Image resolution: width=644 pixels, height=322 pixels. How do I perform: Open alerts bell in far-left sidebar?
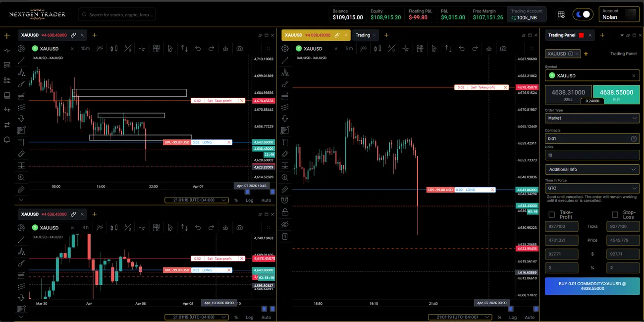tap(7, 140)
